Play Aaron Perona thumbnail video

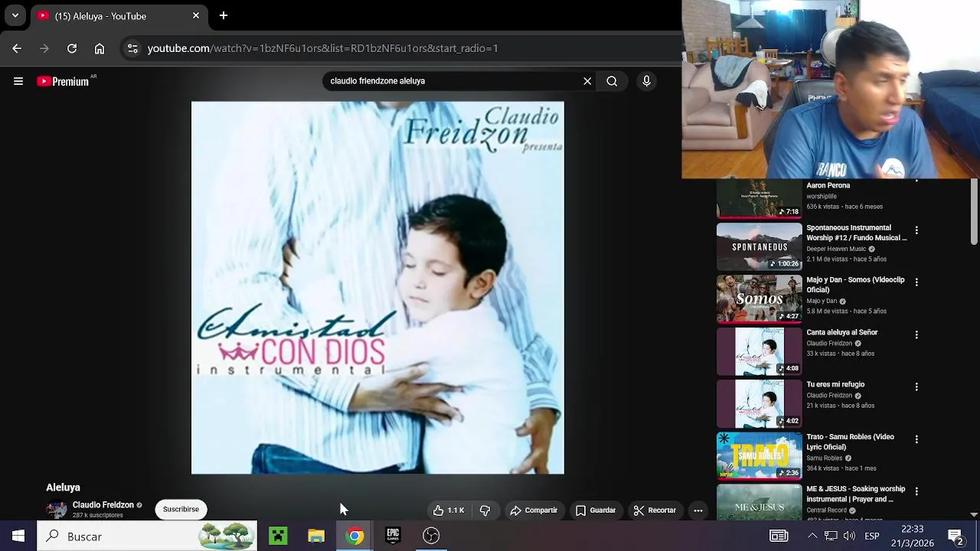759,199
